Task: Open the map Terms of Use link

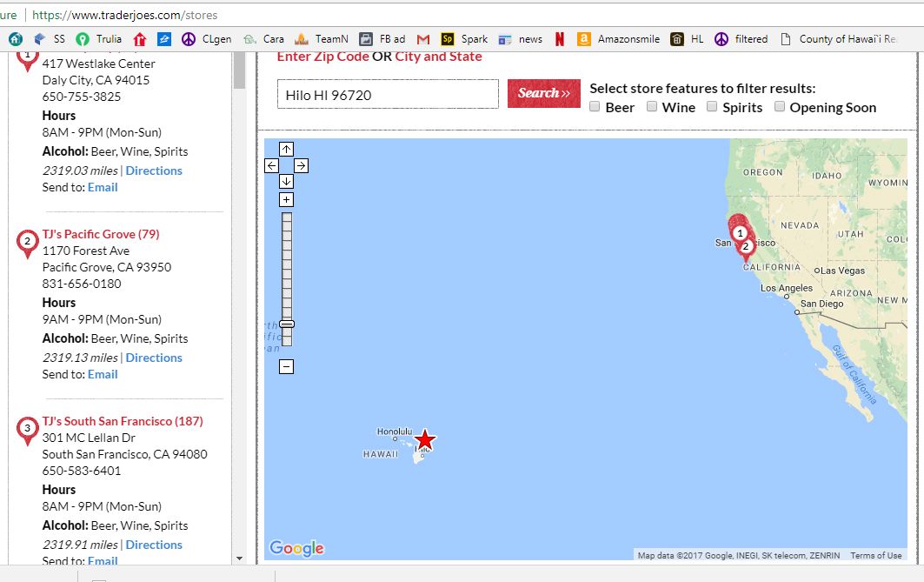Action: (x=875, y=555)
